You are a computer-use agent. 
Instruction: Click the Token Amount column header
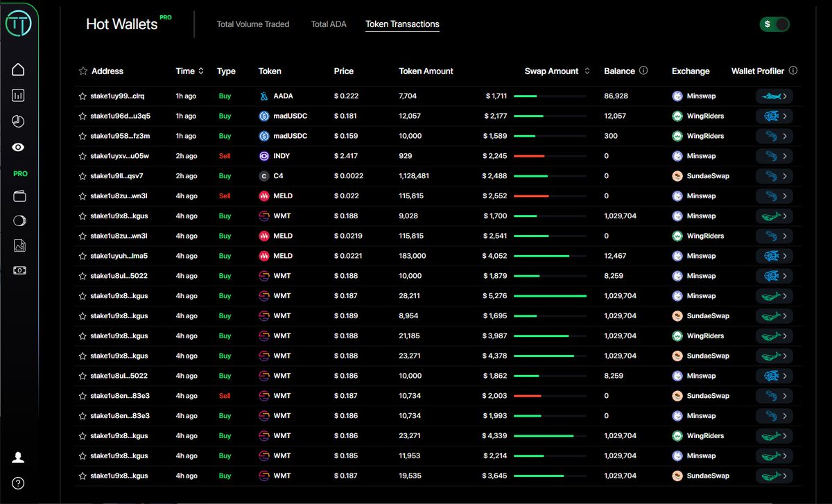[x=426, y=71]
